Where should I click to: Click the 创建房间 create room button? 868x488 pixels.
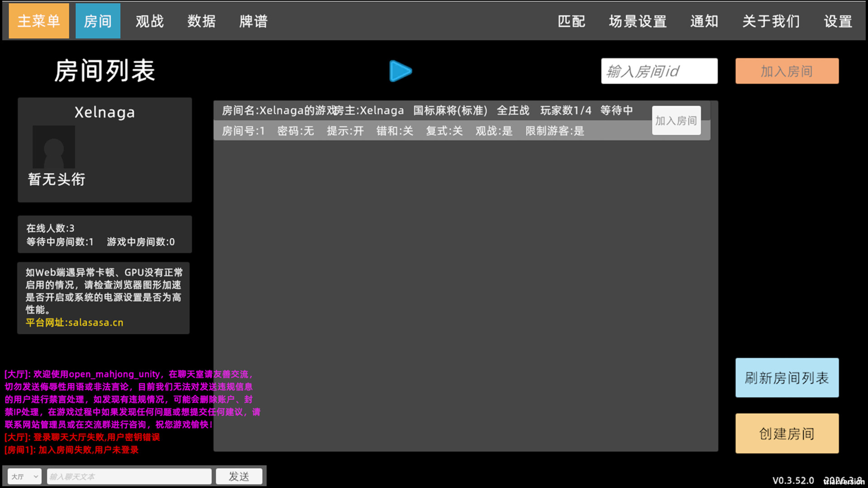[x=787, y=433]
